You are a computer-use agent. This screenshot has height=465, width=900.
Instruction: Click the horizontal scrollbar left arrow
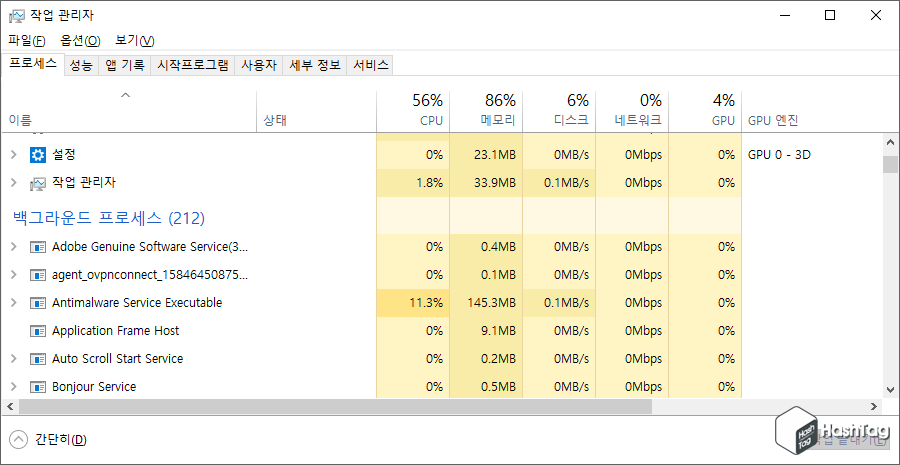(9, 406)
